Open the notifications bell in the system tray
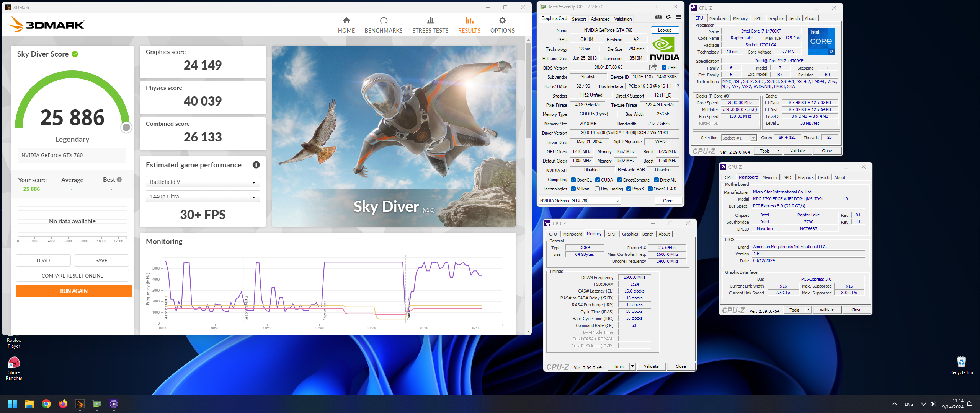 pyautogui.click(x=969, y=404)
